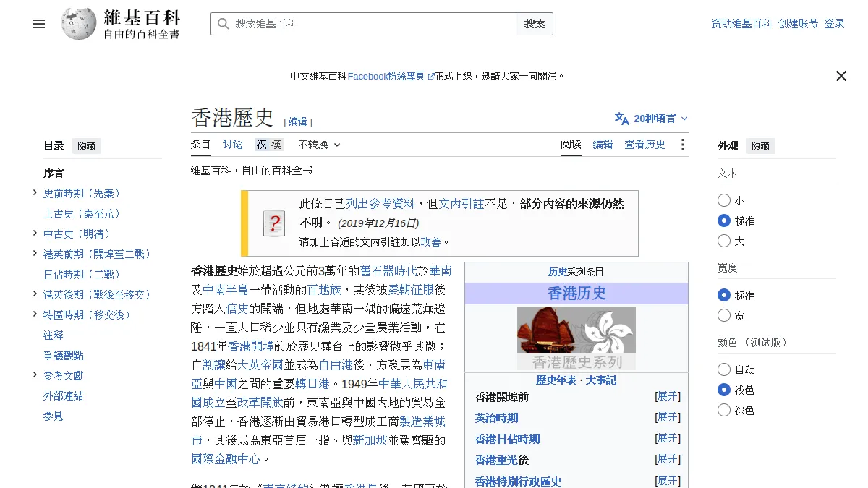
Task: Jump to 注释 in contents
Action: pyautogui.click(x=54, y=335)
